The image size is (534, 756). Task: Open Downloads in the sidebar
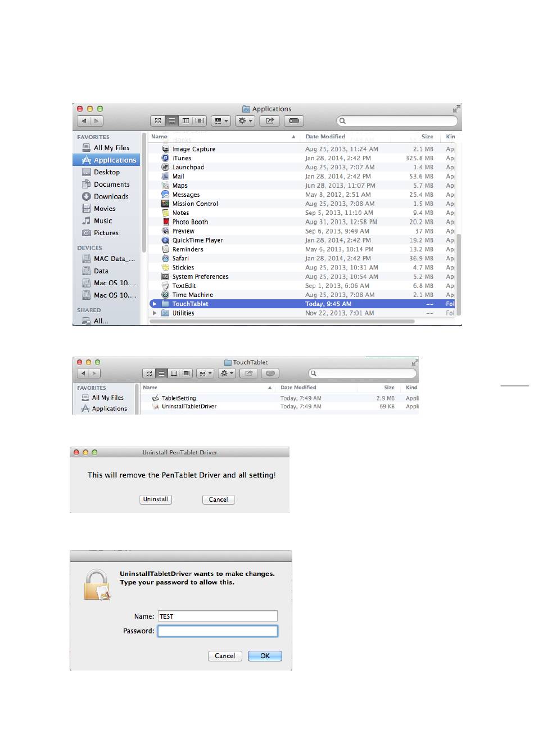pos(106,196)
